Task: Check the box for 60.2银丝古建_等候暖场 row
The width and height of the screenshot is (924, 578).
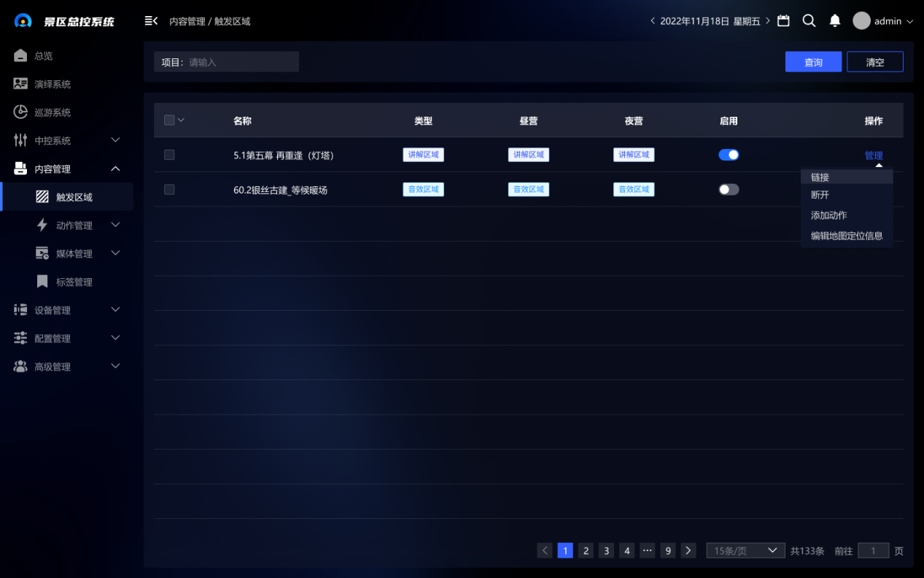Action: (169, 190)
